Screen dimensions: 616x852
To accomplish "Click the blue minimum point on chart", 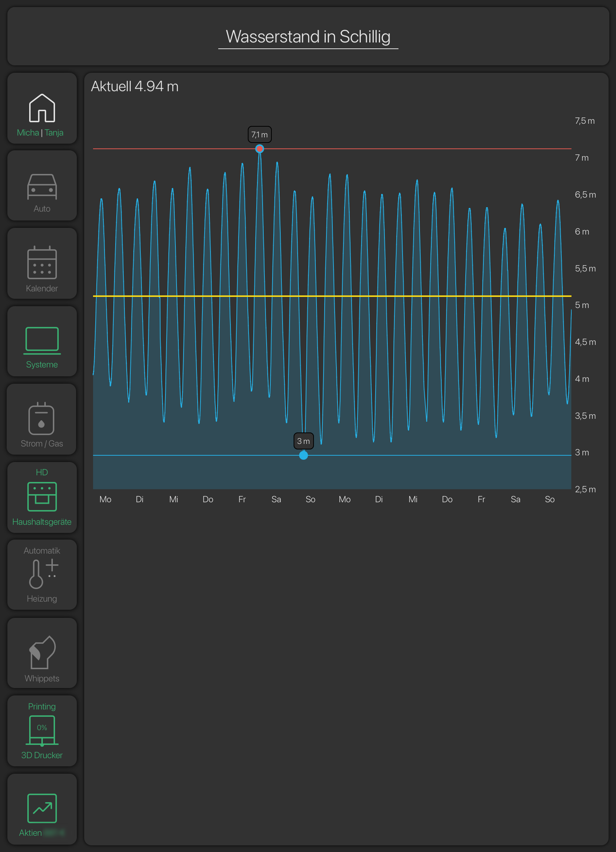I will click(x=304, y=455).
